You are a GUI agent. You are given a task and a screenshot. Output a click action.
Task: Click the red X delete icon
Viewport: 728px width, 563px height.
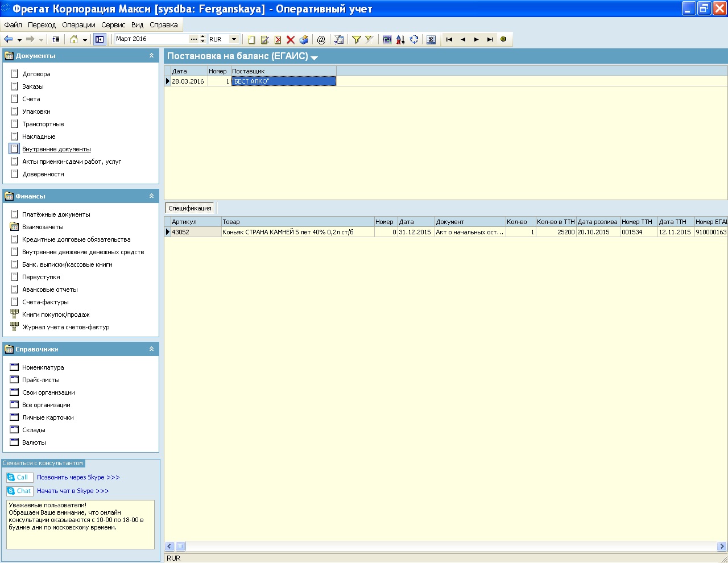click(x=291, y=39)
